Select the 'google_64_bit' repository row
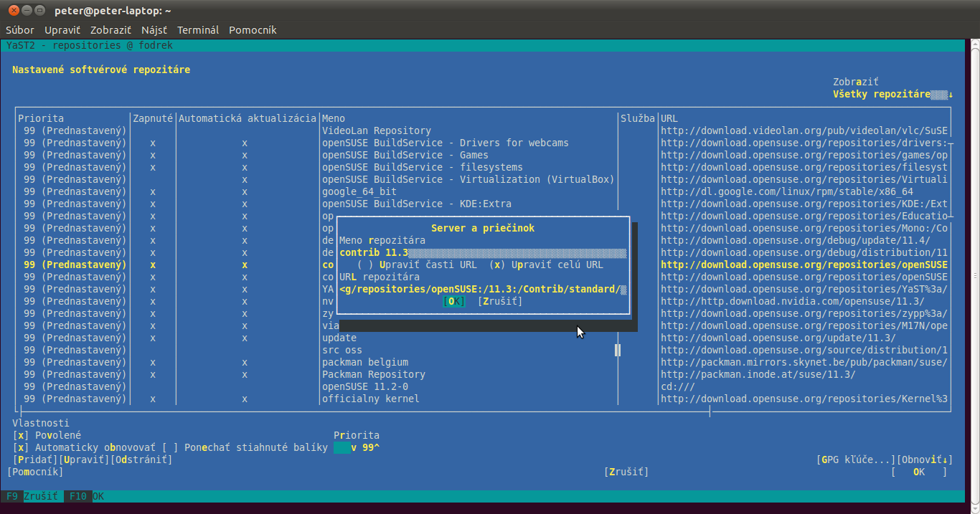This screenshot has height=514, width=980. coord(483,191)
